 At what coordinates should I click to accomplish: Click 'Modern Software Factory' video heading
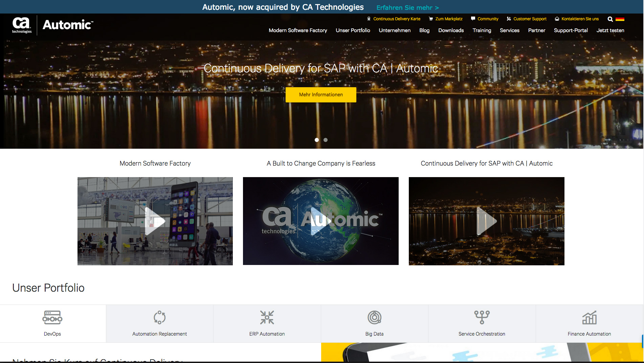click(x=155, y=164)
